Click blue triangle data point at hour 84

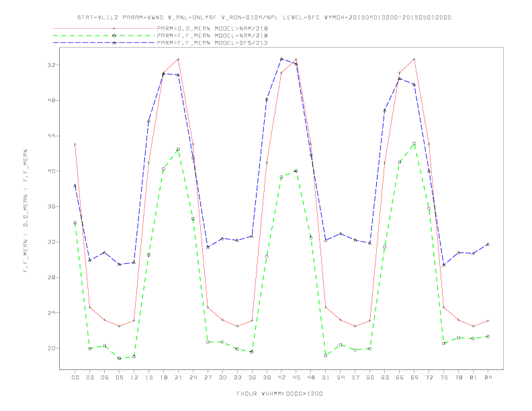[x=488, y=244]
